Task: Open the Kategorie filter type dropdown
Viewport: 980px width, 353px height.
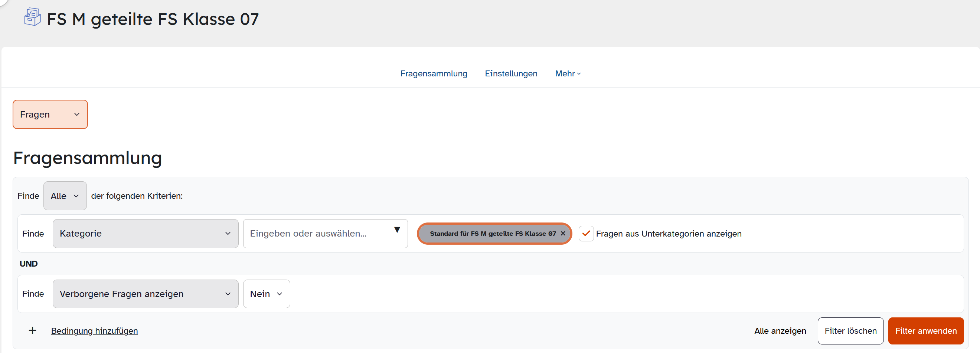Action: click(x=145, y=234)
